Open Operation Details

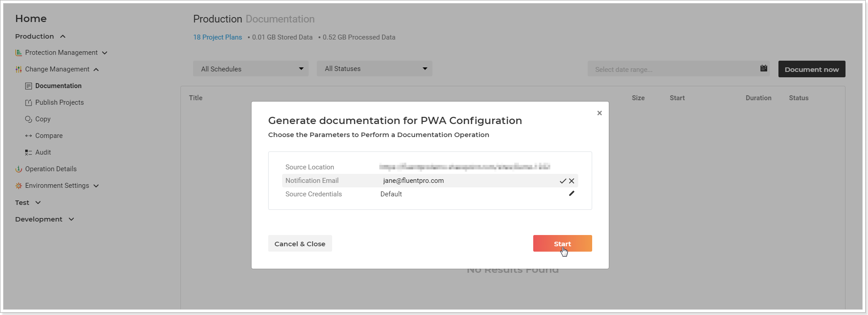pyautogui.click(x=51, y=169)
